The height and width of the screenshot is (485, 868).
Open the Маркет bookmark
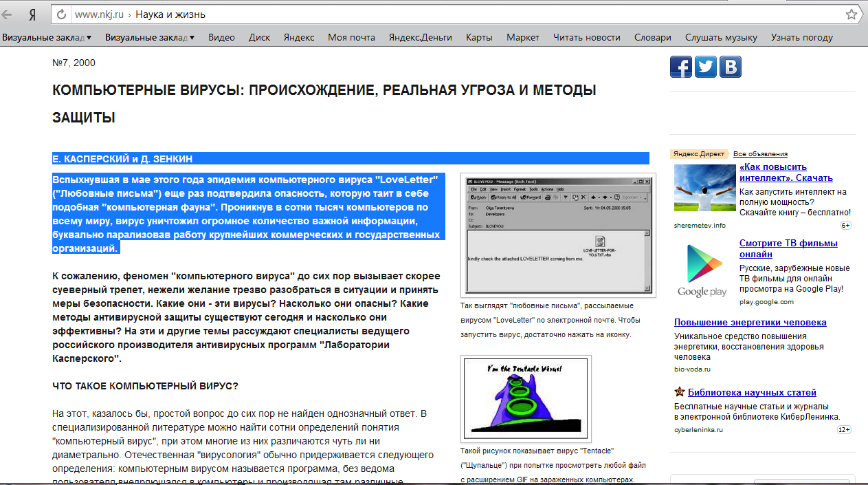(523, 38)
